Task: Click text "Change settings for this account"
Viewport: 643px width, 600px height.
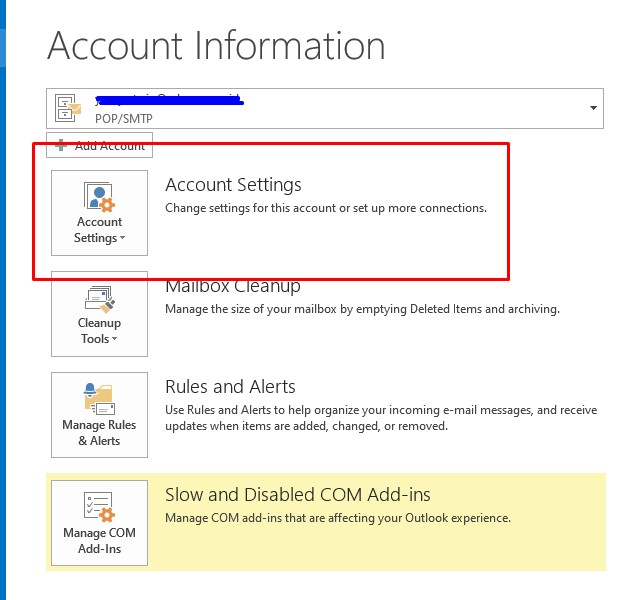Action: click(251, 208)
